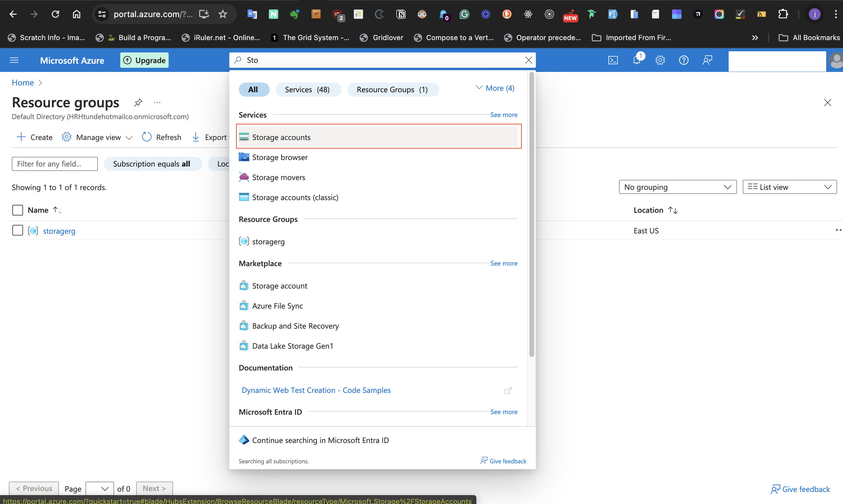Open portal settings gear icon
The height and width of the screenshot is (504, 843).
[x=660, y=60]
